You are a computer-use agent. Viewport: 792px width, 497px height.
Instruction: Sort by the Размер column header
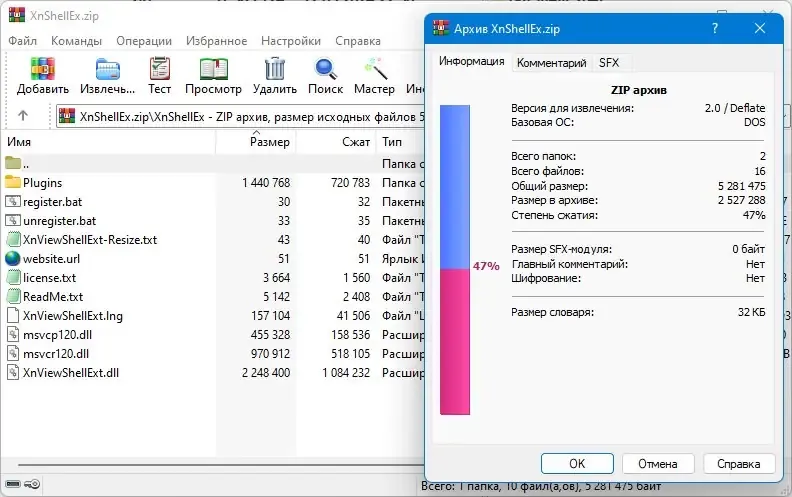(256, 142)
